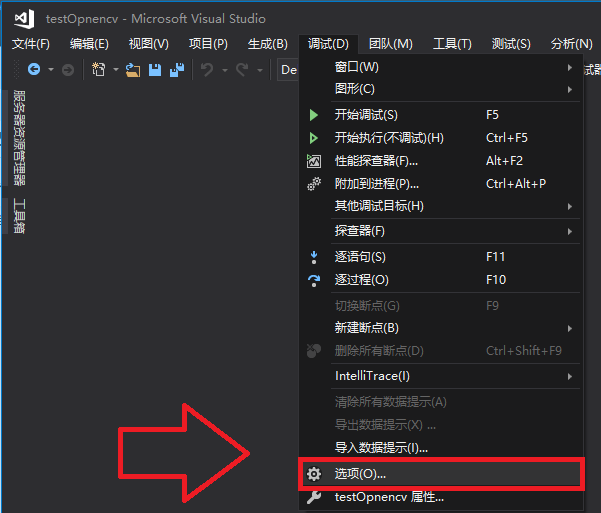Open dropdown arrow beside the back button

click(x=51, y=70)
